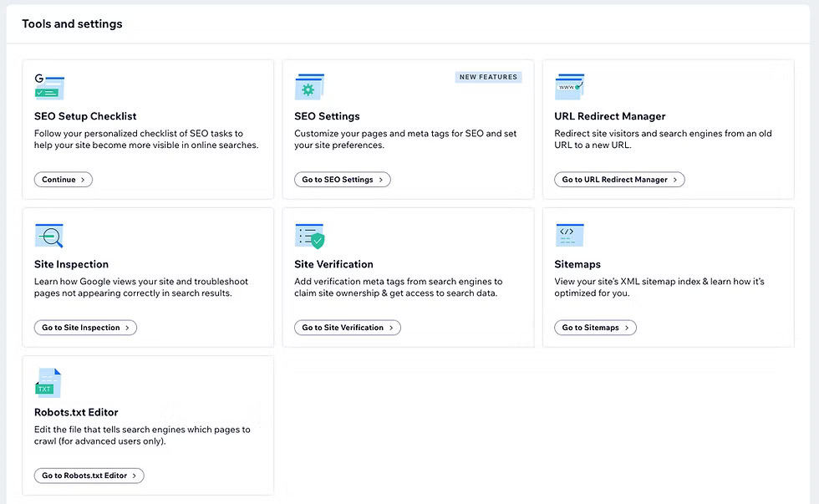The image size is (819, 504).
Task: Click the NEW FEATURES badge
Action: point(488,77)
